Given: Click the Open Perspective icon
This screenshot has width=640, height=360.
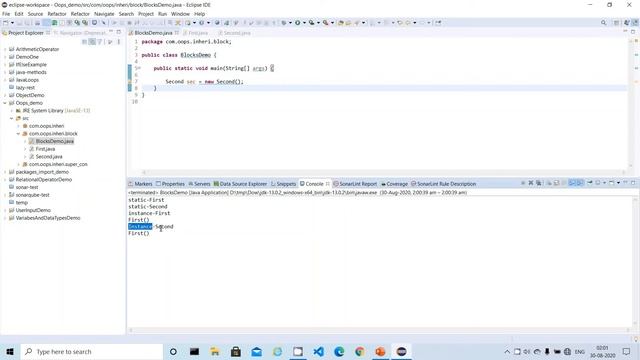Looking at the screenshot, I should [617, 23].
